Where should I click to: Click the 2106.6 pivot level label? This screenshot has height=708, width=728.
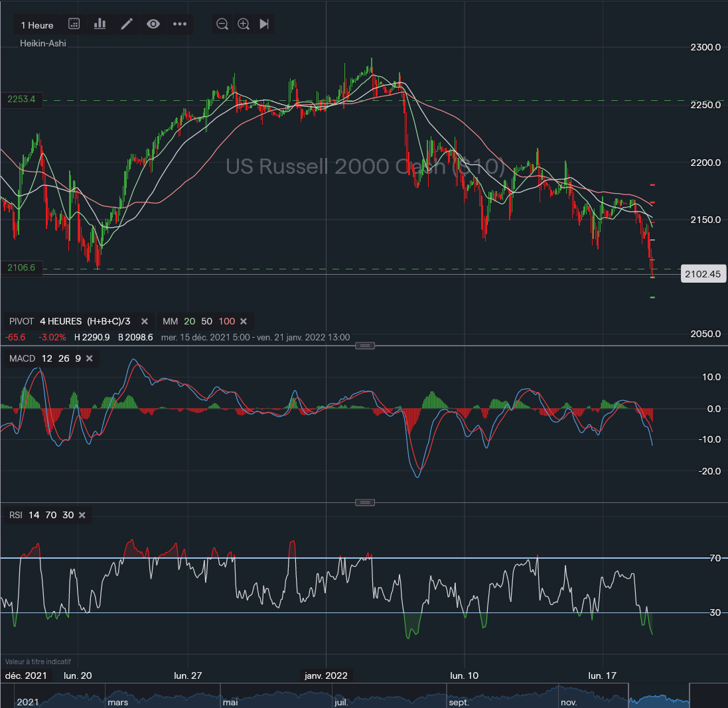21,267
